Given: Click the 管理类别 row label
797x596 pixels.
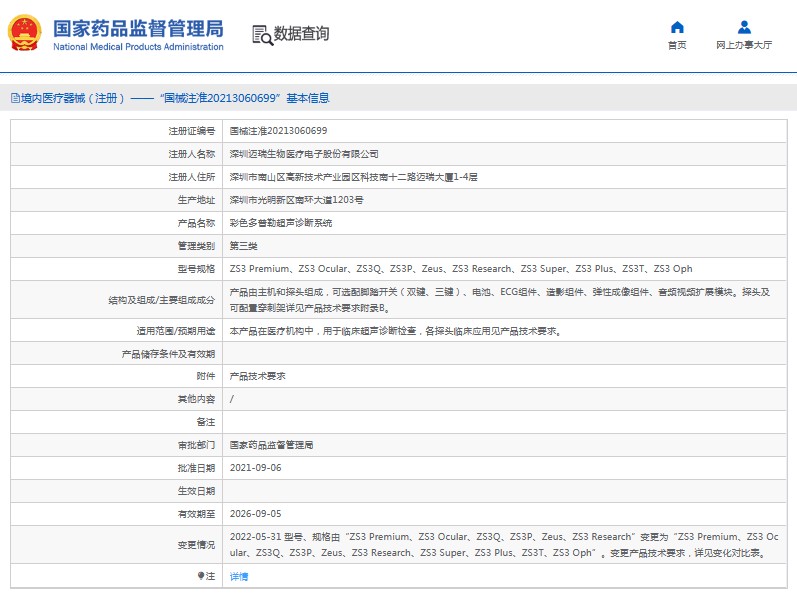Looking at the screenshot, I should (x=196, y=246).
